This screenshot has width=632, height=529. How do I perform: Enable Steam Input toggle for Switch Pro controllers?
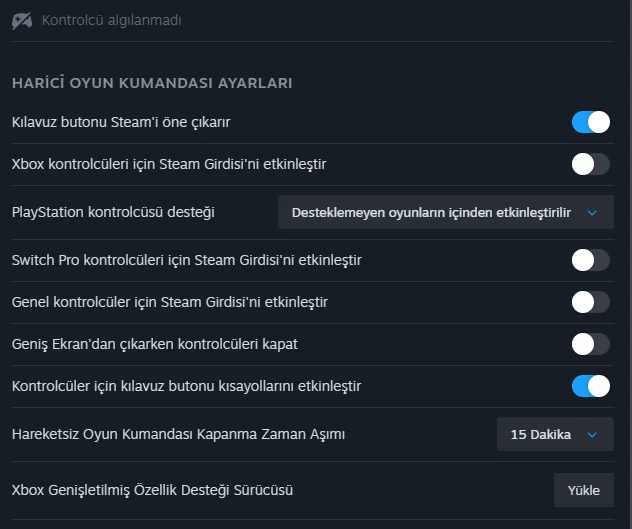[590, 260]
